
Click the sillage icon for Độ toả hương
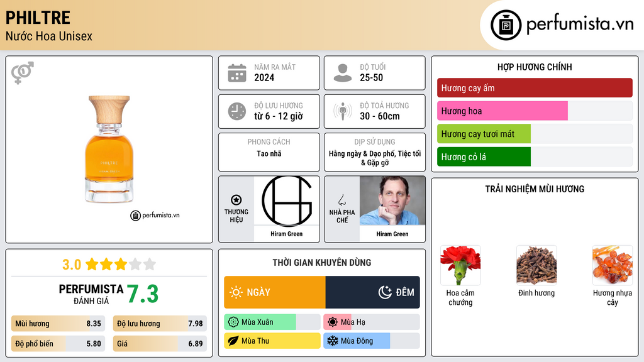(343, 111)
